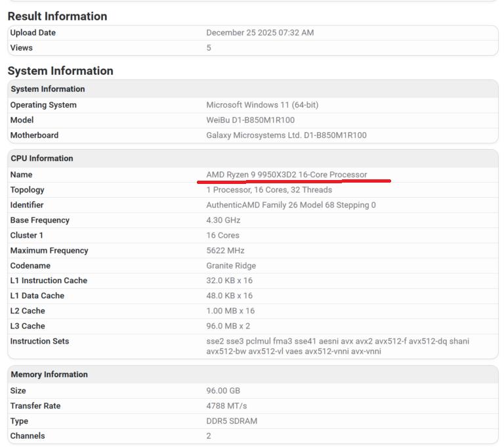
Task: Click 1 Processor, 16 Cores, 32 Threads
Action: click(269, 190)
